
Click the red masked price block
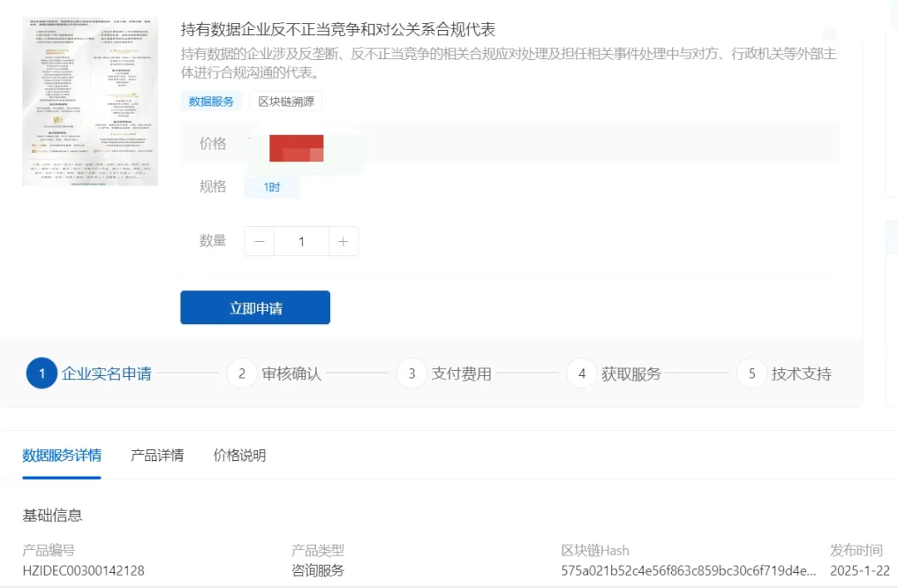pos(296,148)
